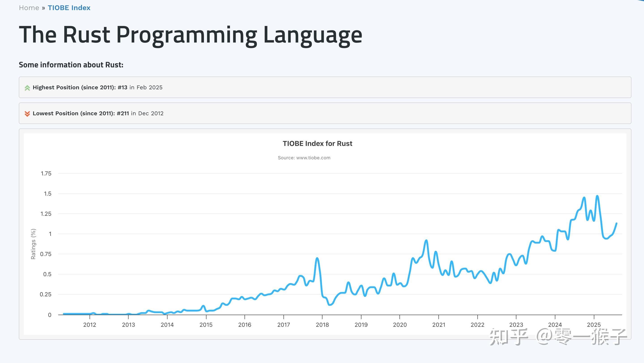Click the 'in Dec 2012' text
The image size is (644, 363).
[x=147, y=113]
